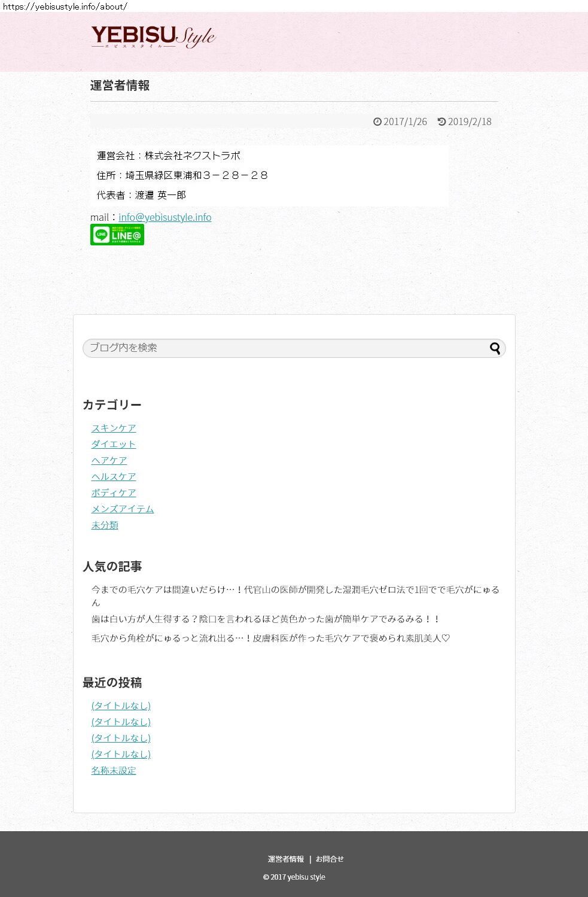The width and height of the screenshot is (588, 897).
Task: Open the スキンケア category
Action: tap(114, 428)
